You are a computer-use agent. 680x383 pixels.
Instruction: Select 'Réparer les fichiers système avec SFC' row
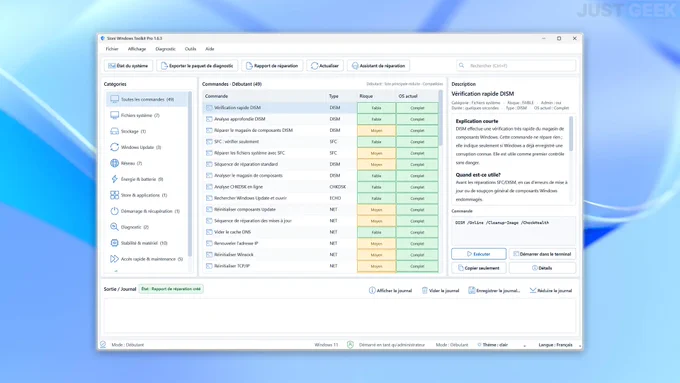320,153
